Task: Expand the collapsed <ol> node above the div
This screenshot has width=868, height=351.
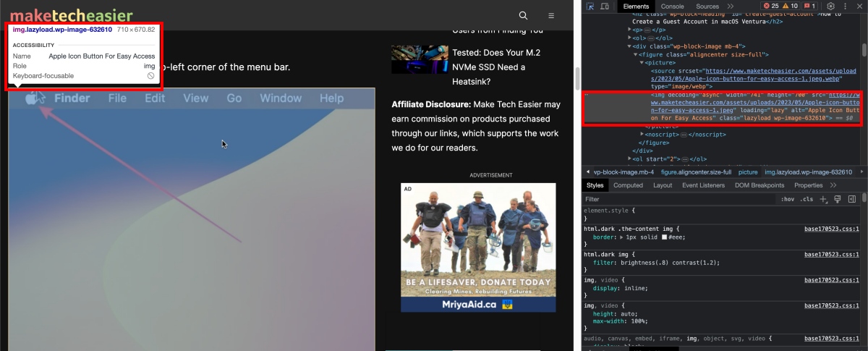Action: click(x=630, y=38)
